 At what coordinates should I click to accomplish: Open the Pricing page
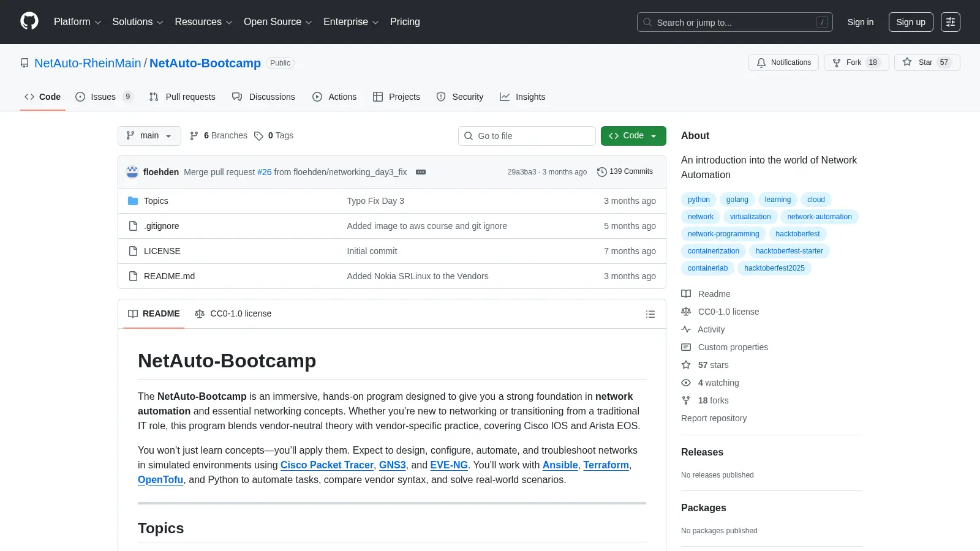point(405,22)
